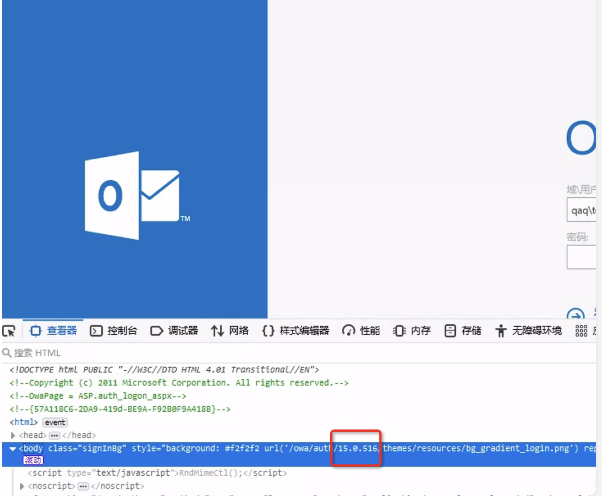
Task: Select the html tag row
Action: click(x=23, y=422)
